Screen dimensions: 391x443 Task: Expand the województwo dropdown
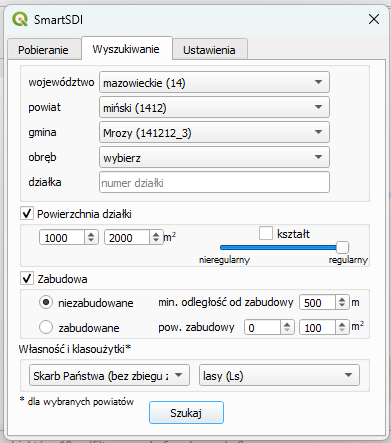tap(214, 82)
